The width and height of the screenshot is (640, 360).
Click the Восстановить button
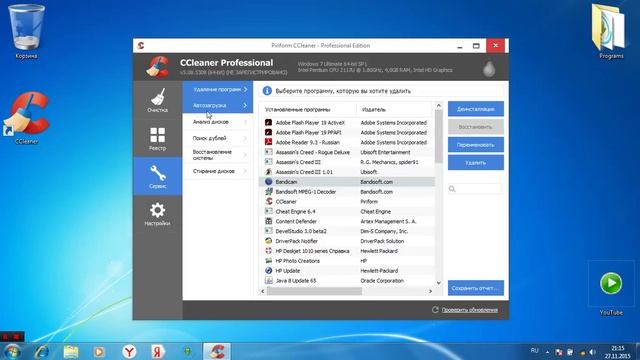(x=476, y=127)
